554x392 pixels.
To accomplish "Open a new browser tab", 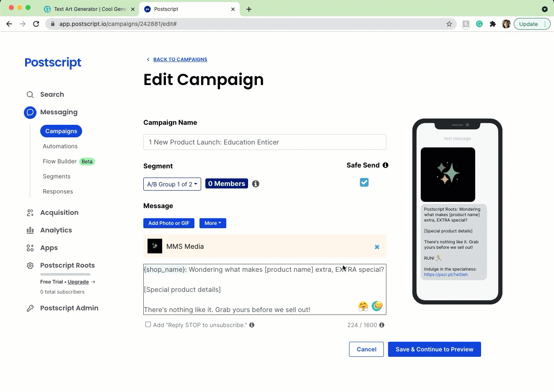I will pos(249,9).
